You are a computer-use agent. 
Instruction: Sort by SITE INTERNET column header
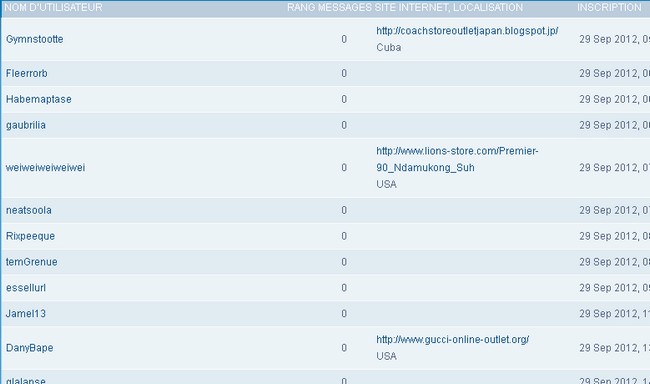(x=412, y=7)
